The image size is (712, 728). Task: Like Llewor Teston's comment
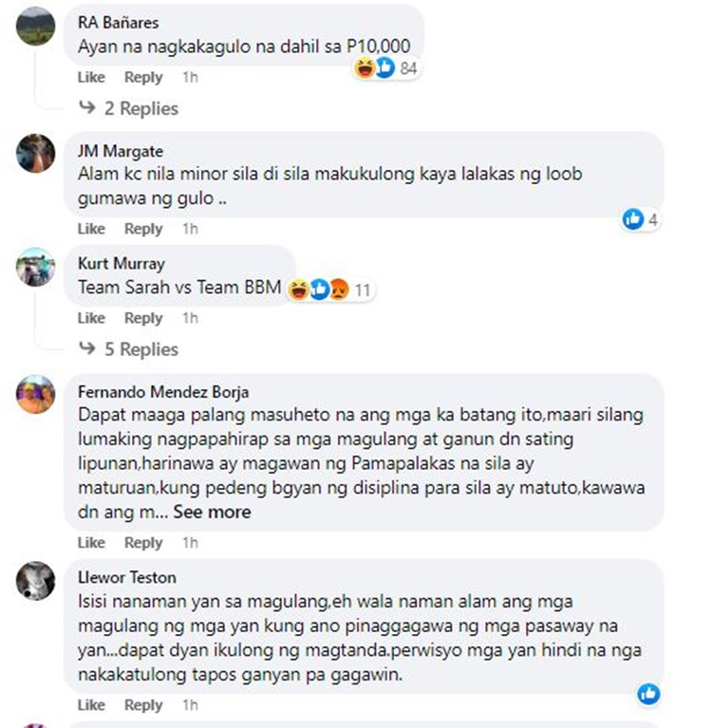(x=91, y=705)
